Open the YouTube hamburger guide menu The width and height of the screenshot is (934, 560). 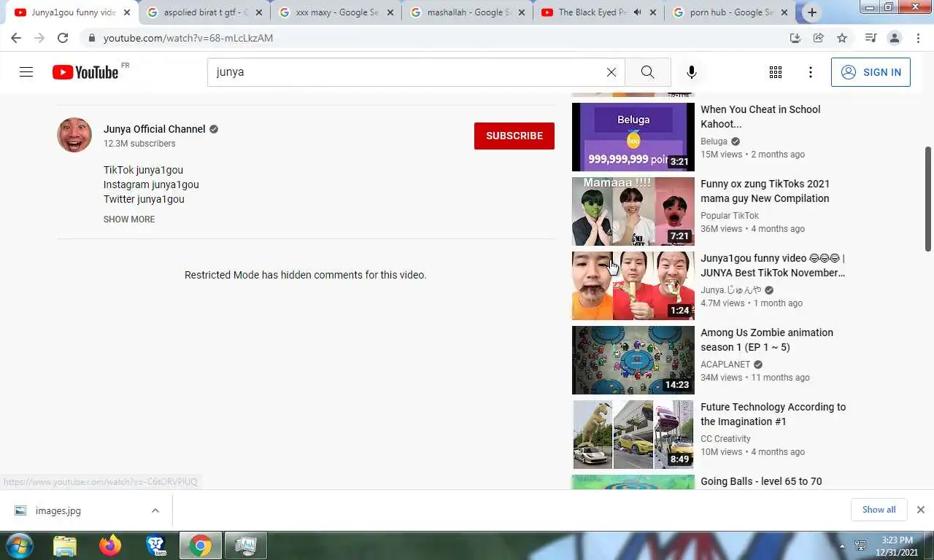[x=26, y=72]
